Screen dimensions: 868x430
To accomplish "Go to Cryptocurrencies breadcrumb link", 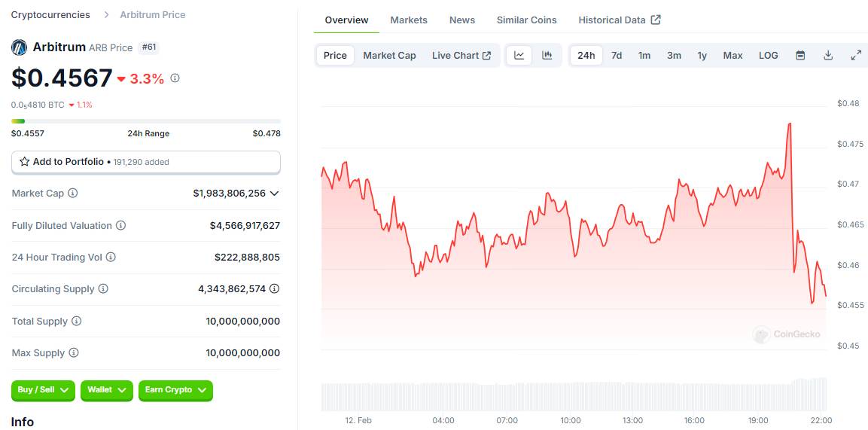I will (x=50, y=15).
